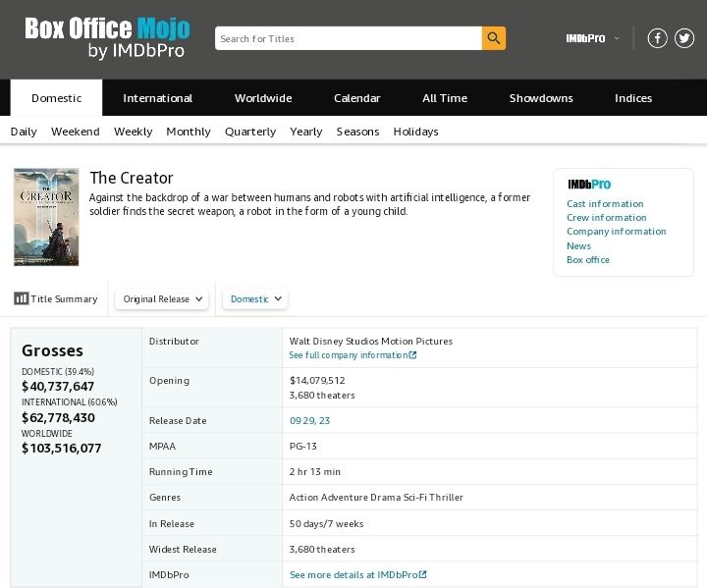Select the Domestic main tab
This screenshot has height=588, width=707.
click(56, 98)
